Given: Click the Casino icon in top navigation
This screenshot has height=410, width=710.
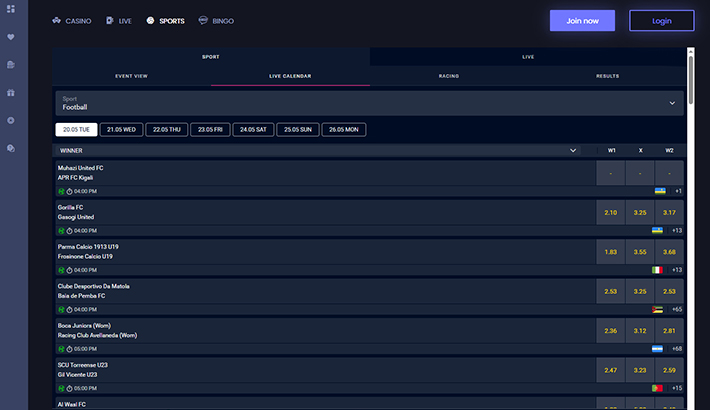Looking at the screenshot, I should tap(57, 20).
